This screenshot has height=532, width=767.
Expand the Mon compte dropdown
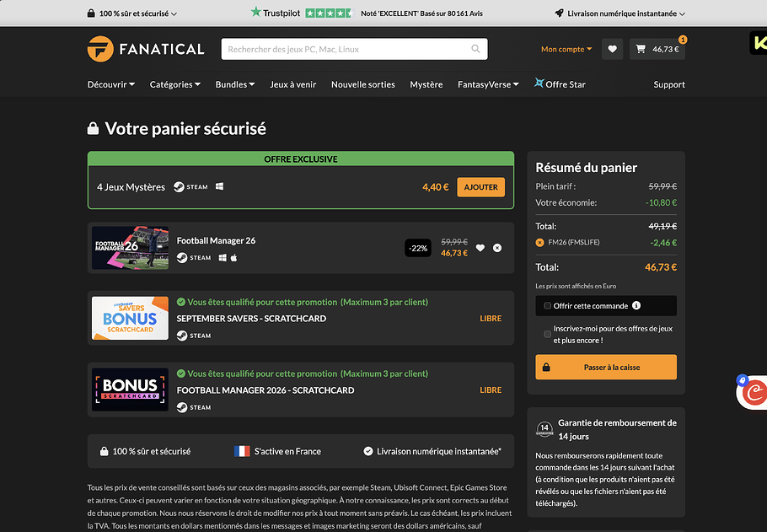tap(566, 49)
